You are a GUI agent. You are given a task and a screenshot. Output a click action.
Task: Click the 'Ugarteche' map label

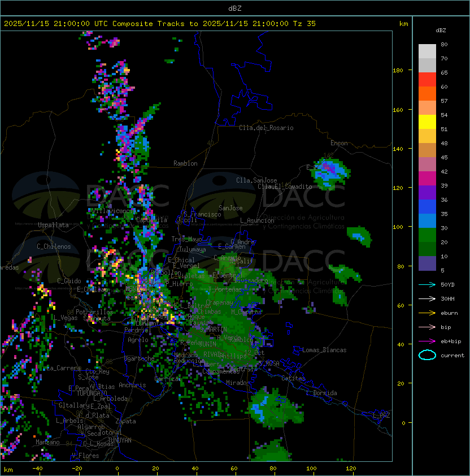coord(140,358)
